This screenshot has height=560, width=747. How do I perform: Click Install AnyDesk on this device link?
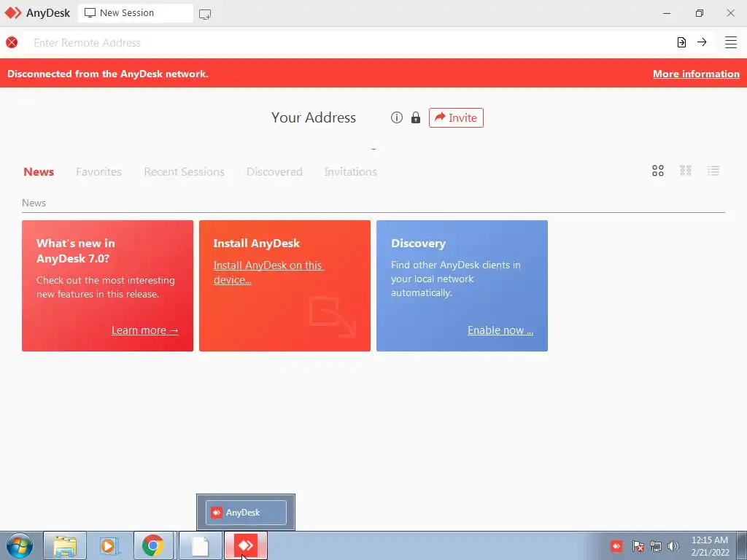pos(268,273)
